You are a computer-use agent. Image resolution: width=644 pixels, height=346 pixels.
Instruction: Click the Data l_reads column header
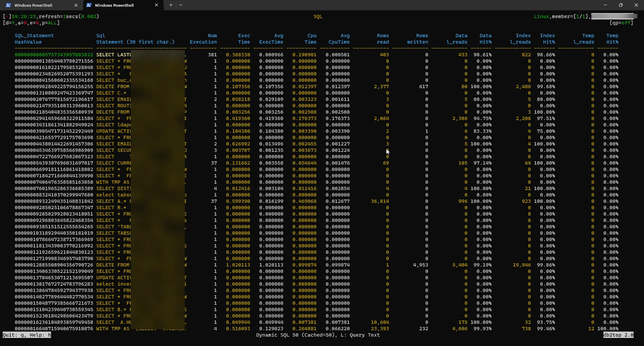tap(457, 39)
